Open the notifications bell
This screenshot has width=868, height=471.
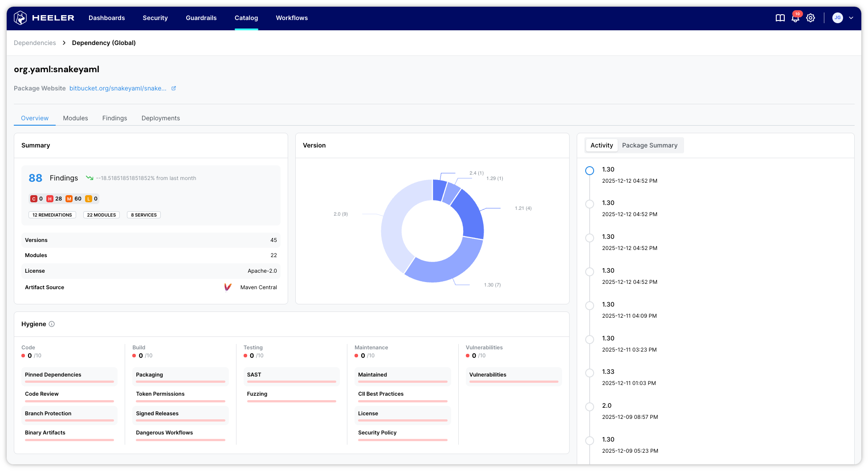tap(795, 18)
